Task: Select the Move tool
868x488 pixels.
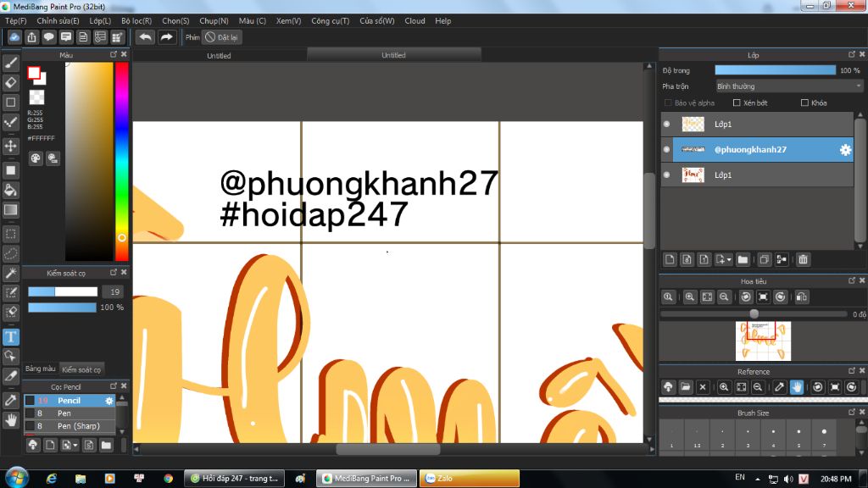Action: (10, 146)
